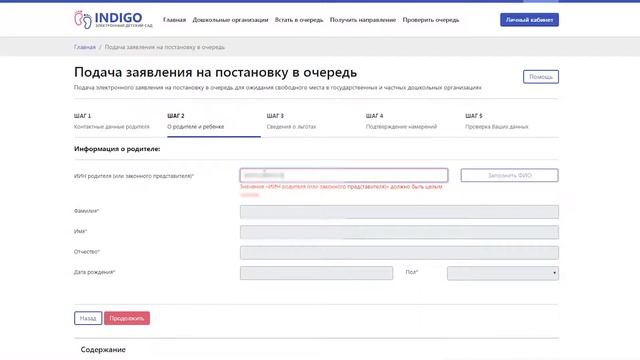Click the page title Подача заявления на постановку

point(216,72)
